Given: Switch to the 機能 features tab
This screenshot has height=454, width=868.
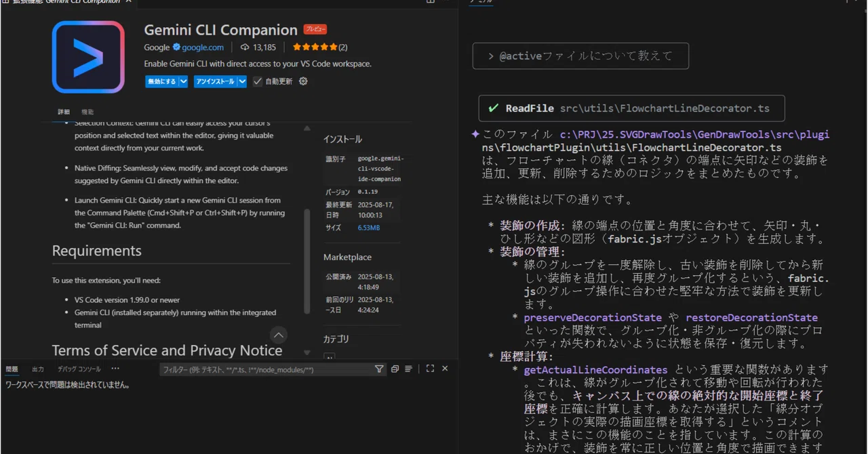Looking at the screenshot, I should point(87,112).
